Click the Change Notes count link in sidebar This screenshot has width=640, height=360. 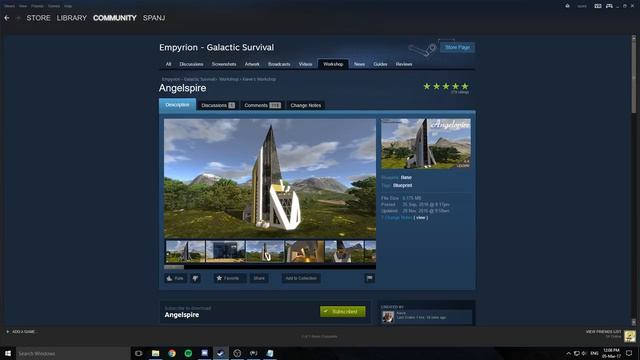[397, 218]
